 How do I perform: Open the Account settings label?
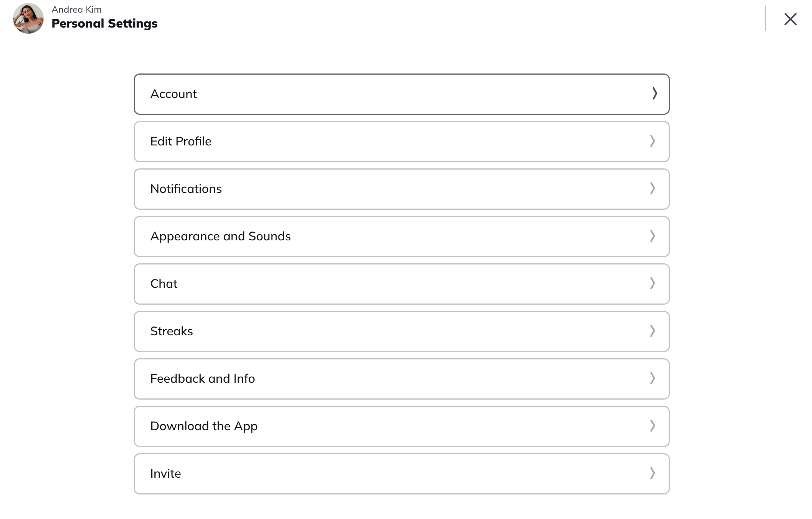click(174, 94)
